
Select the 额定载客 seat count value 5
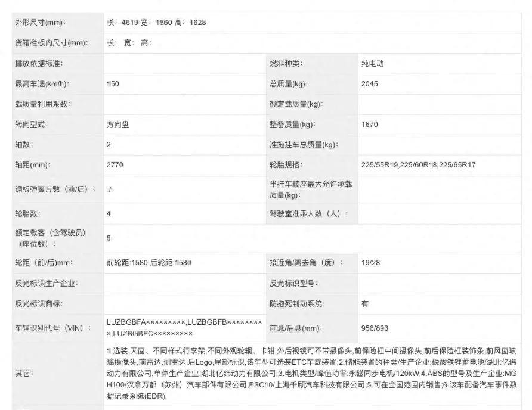[109, 238]
